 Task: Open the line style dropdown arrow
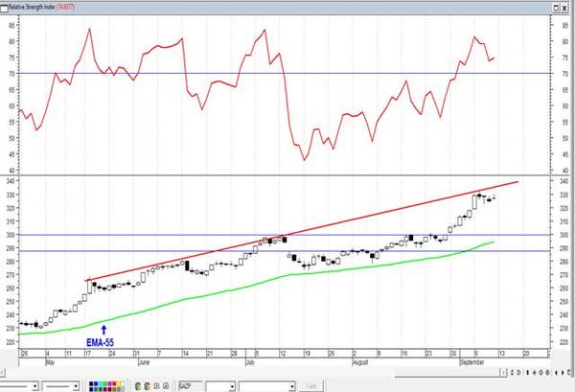pos(35,386)
